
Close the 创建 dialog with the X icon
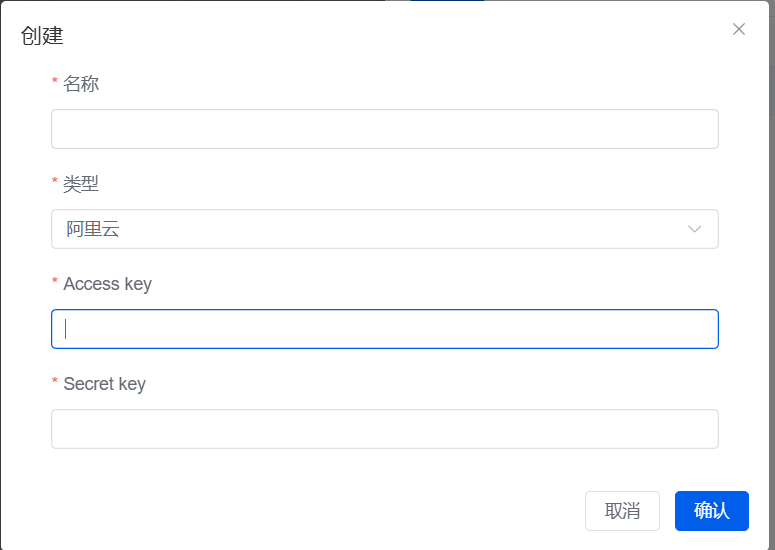[x=739, y=29]
